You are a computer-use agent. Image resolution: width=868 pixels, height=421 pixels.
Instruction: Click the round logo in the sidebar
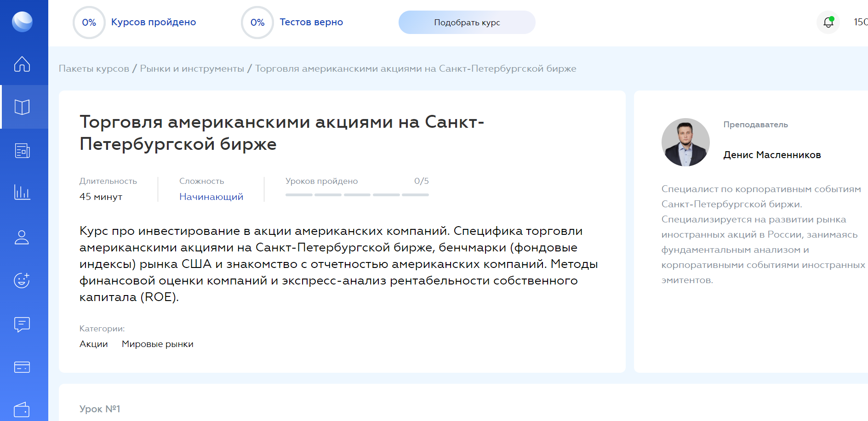22,22
